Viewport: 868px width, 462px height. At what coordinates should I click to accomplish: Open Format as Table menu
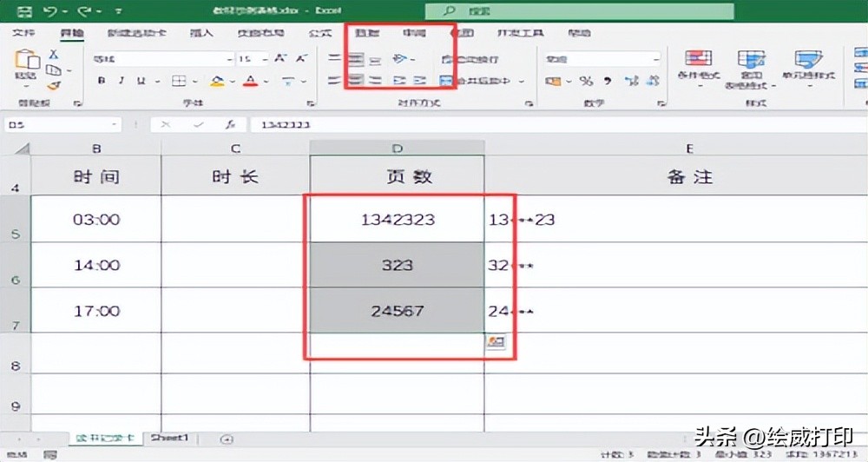[751, 69]
